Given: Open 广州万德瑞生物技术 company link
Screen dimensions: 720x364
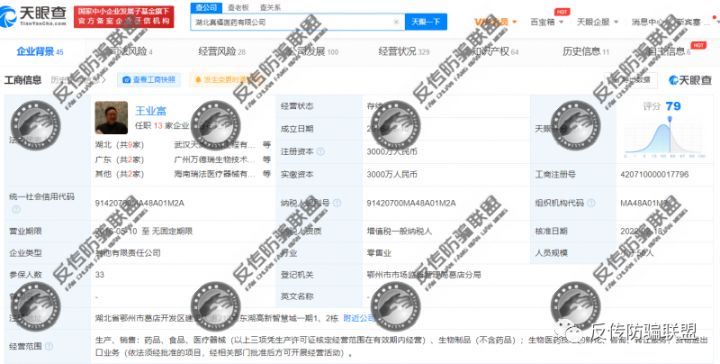Looking at the screenshot, I should point(214,160).
